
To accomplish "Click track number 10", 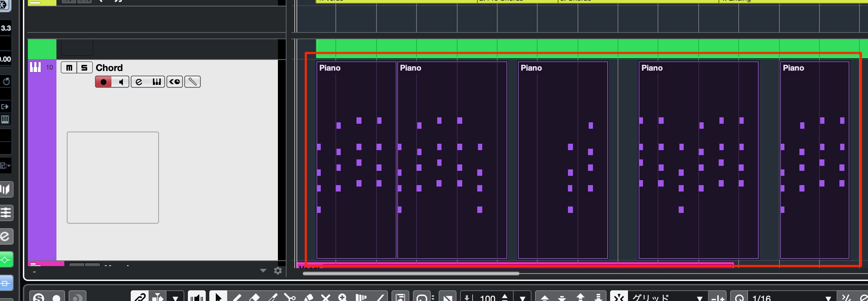I will coord(49,67).
